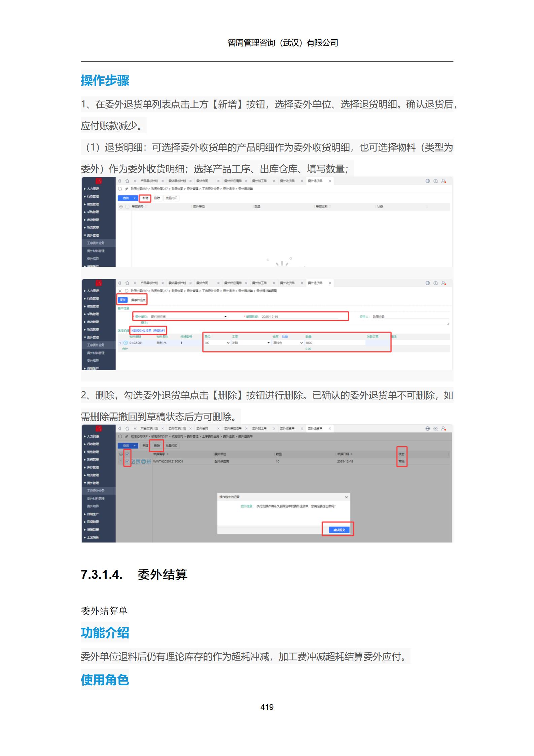Screen dimensions: 534x756
Task: Click the double-chevron tab scroll icon in the empty-list screenshot
Action: point(135,181)
